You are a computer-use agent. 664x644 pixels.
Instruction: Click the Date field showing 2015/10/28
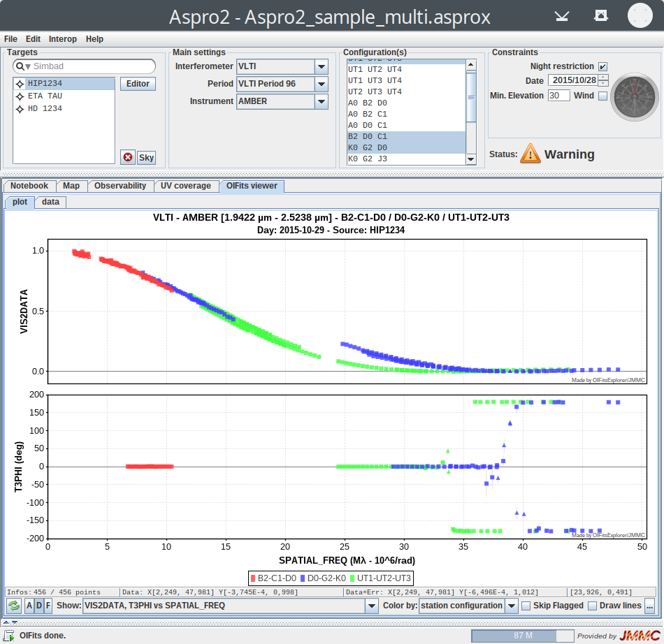point(573,80)
